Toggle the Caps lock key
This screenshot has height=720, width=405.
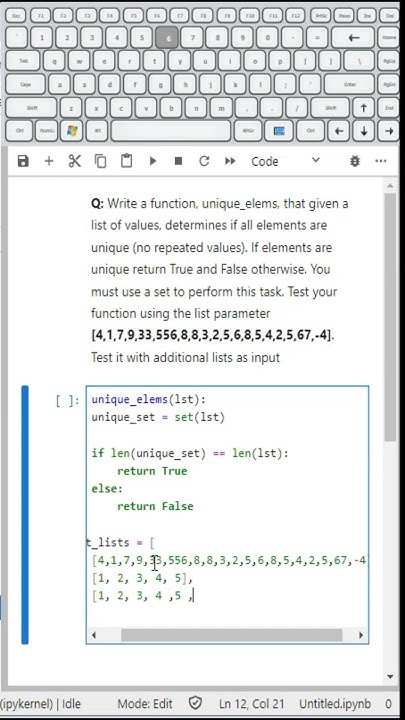pyautogui.click(x=26, y=84)
